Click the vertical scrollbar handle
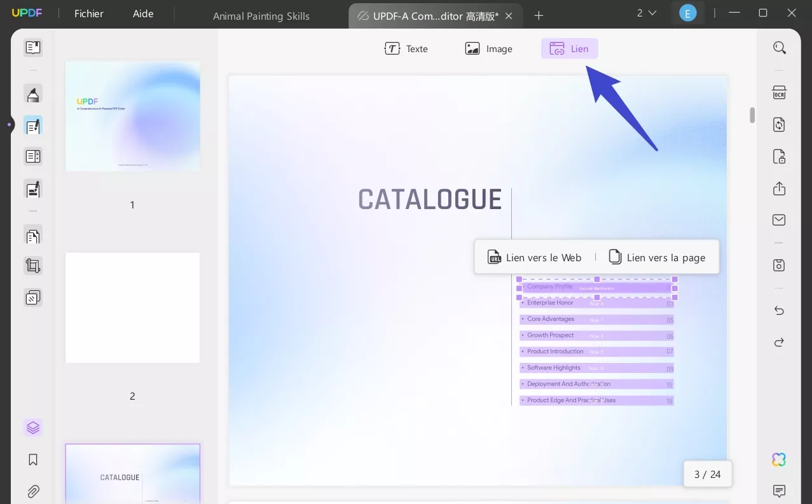The image size is (812, 504). pyautogui.click(x=752, y=115)
